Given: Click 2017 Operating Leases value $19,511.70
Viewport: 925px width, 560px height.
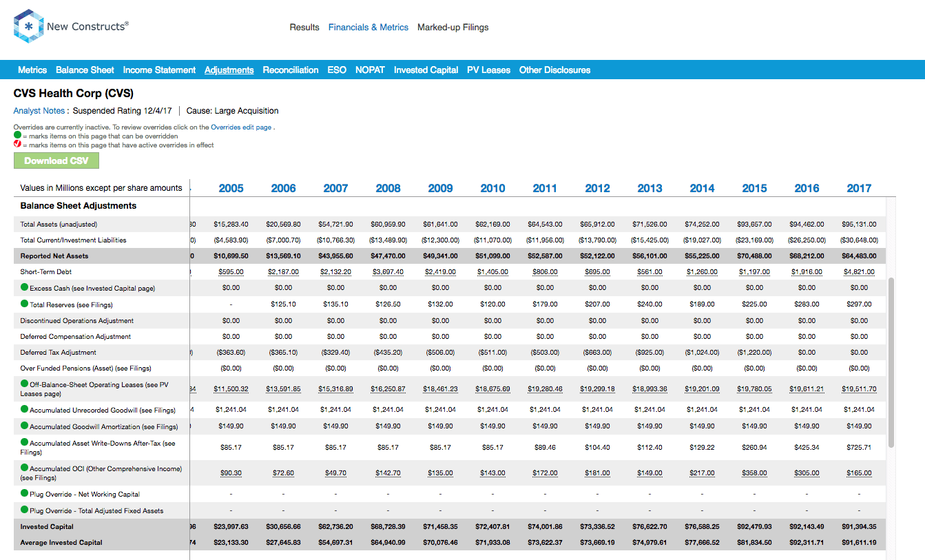Looking at the screenshot, I should pos(859,389).
